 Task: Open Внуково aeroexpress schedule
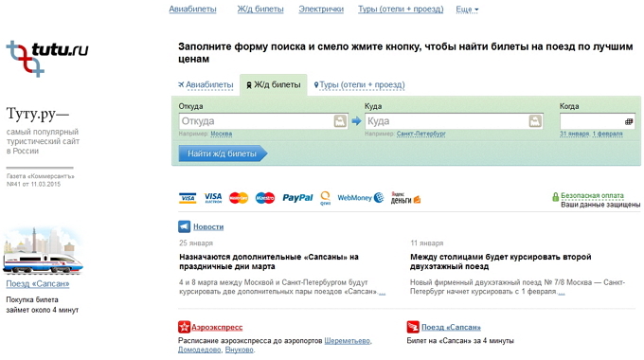pos(240,350)
